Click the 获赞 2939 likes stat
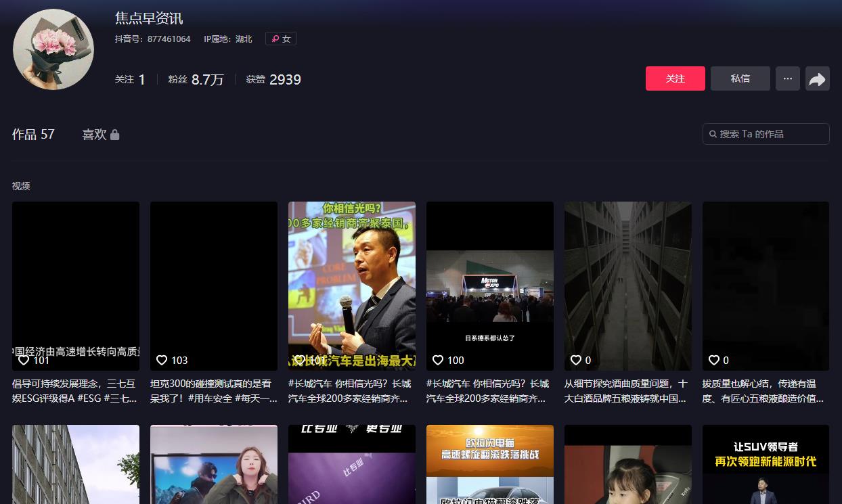Viewport: 842px width, 504px height. [x=273, y=79]
